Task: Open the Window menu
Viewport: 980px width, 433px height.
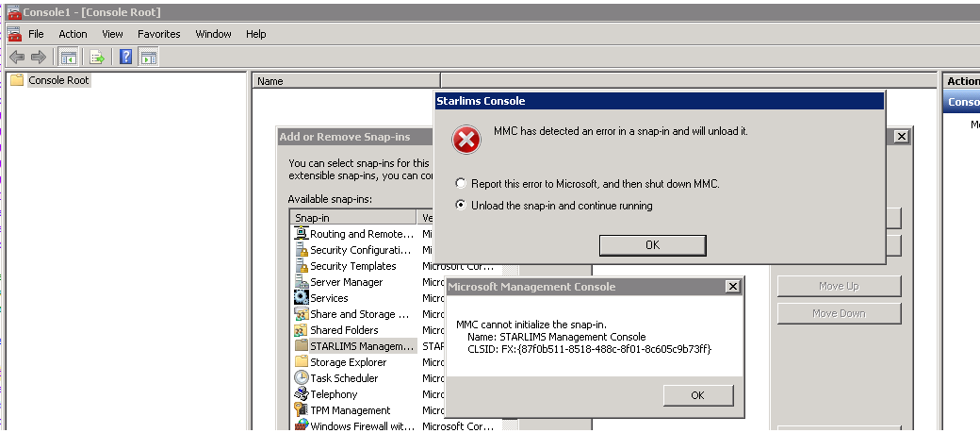Action: (x=213, y=34)
